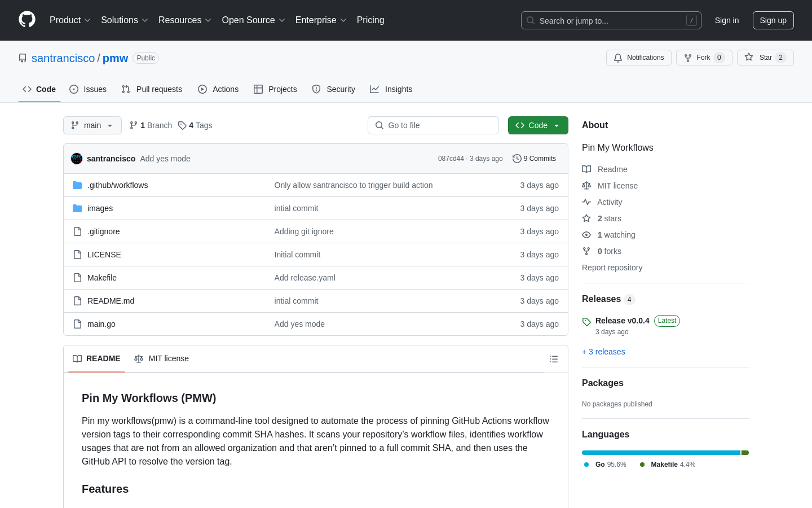The width and height of the screenshot is (812, 508).
Task: Switch to the Code tab
Action: pyautogui.click(x=39, y=89)
